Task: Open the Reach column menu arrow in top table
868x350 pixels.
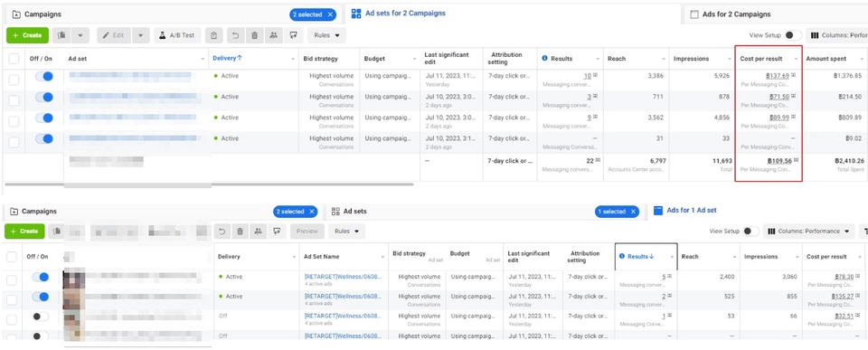Action: (x=664, y=59)
